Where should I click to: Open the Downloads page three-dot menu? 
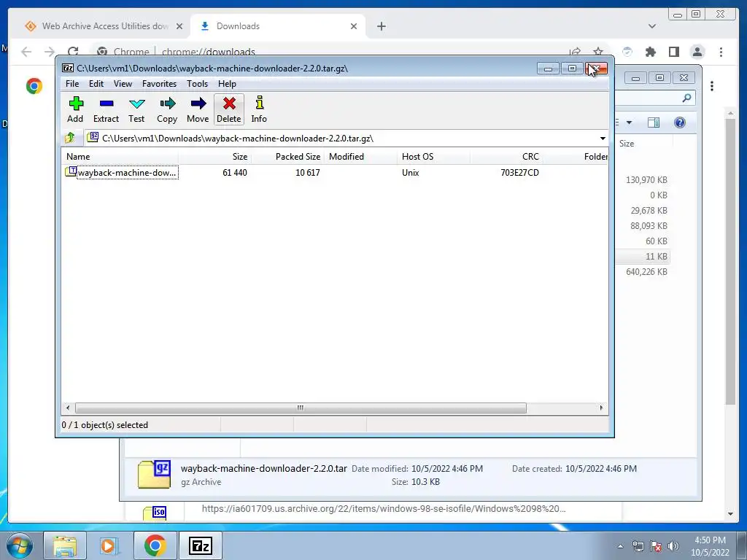click(712, 86)
